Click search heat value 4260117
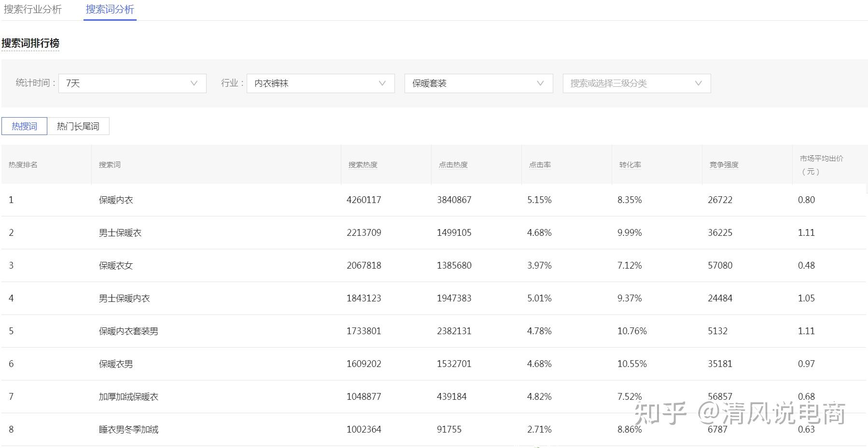 [x=364, y=200]
